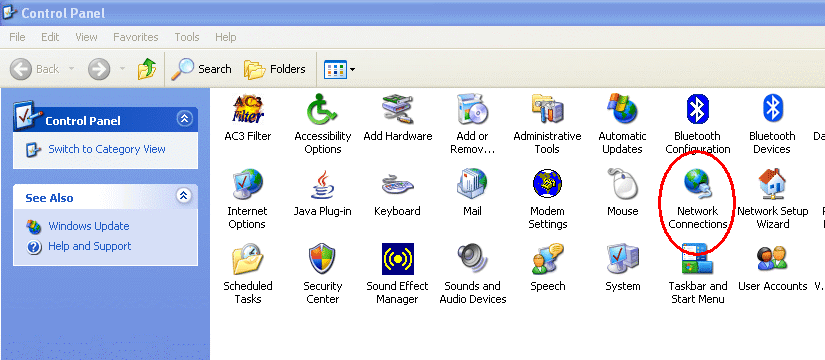This screenshot has width=825, height=360.
Task: Open the Tools menu
Action: (187, 37)
